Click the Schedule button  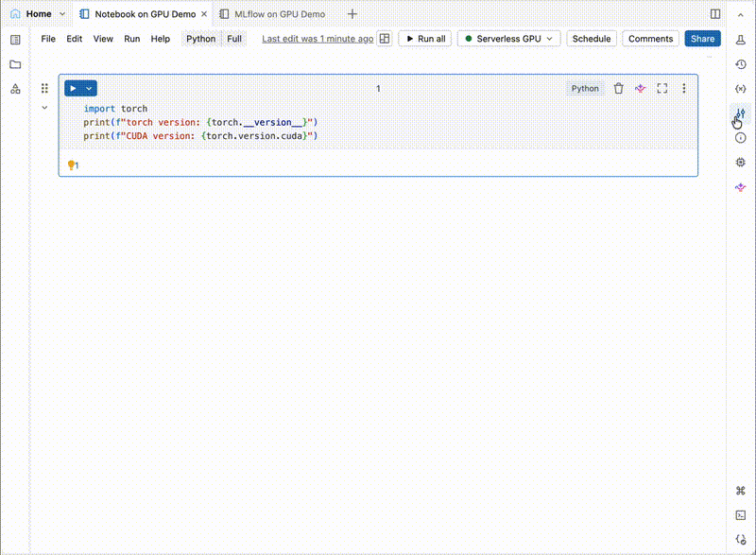(x=592, y=39)
